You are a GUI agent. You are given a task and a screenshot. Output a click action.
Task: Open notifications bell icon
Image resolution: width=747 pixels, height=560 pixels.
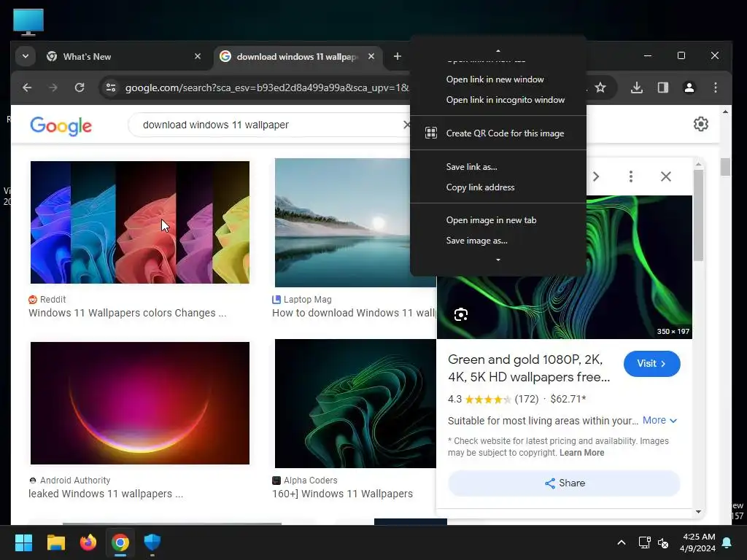pyautogui.click(x=727, y=542)
